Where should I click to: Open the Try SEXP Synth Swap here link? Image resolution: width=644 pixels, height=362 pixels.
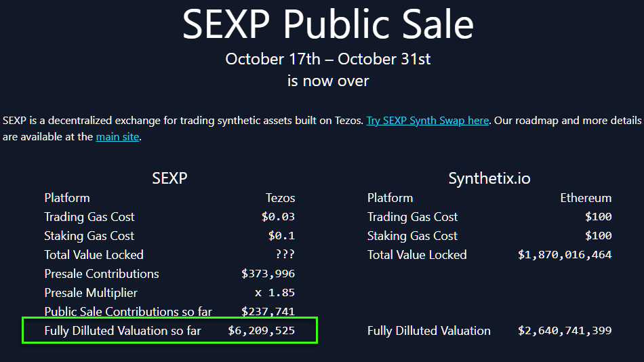click(428, 121)
